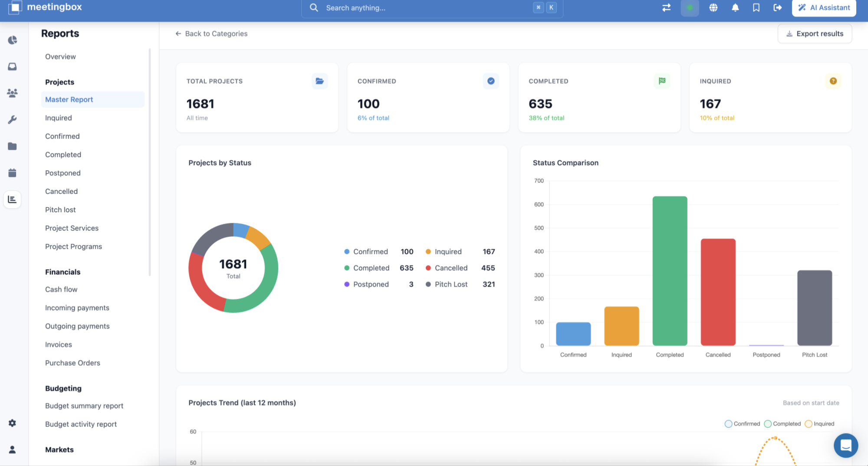Screen dimensions: 868x466
Task: Open the inbox sidebar icon
Action: [x=13, y=66]
